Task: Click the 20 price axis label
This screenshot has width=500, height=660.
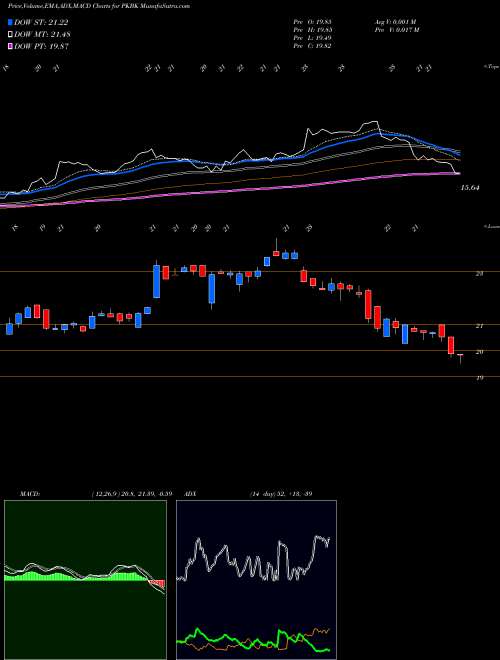Action: click(479, 352)
